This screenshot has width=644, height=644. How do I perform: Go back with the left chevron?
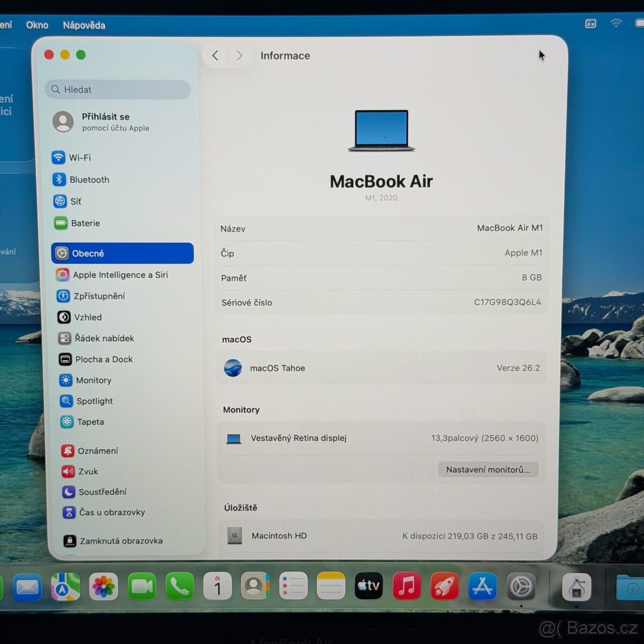pos(215,56)
